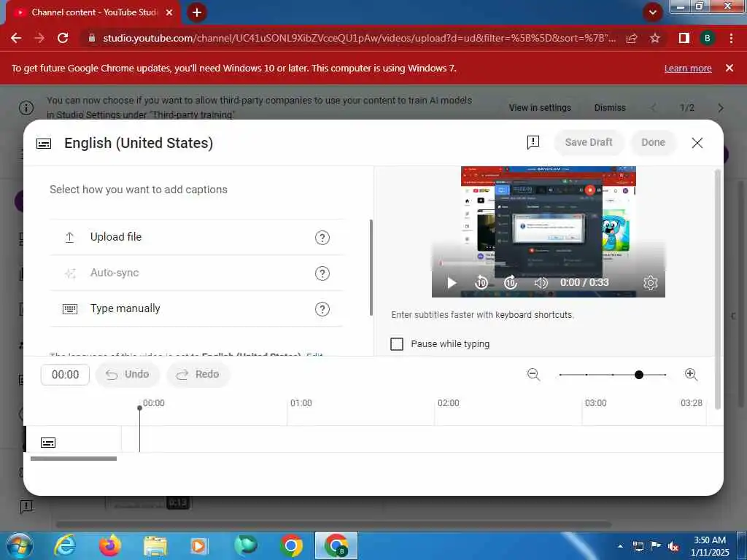
Task: Open the send feedback icon beside Save Draft
Action: [533, 142]
